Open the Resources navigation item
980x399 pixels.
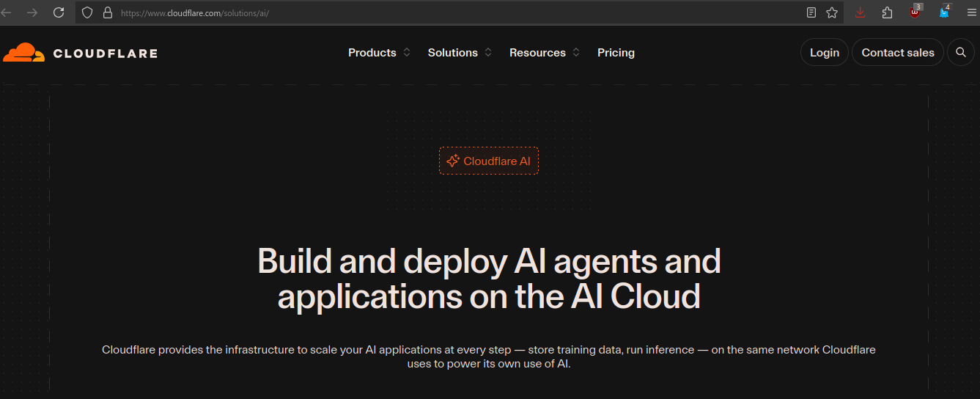[537, 53]
